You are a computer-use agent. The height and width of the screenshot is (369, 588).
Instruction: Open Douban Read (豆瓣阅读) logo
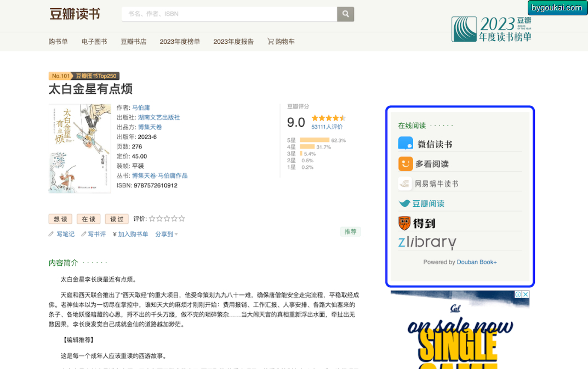(x=421, y=203)
